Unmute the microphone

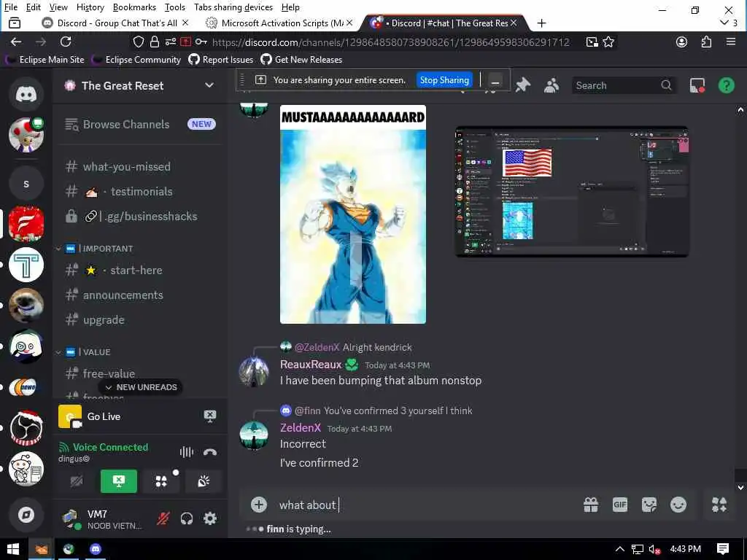click(163, 518)
